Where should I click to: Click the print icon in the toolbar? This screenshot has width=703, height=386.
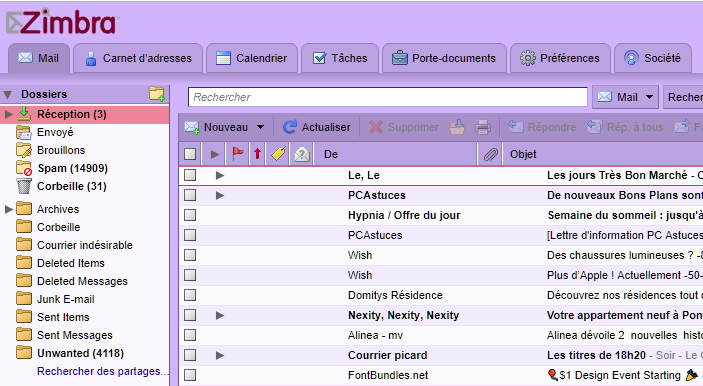coord(483,127)
